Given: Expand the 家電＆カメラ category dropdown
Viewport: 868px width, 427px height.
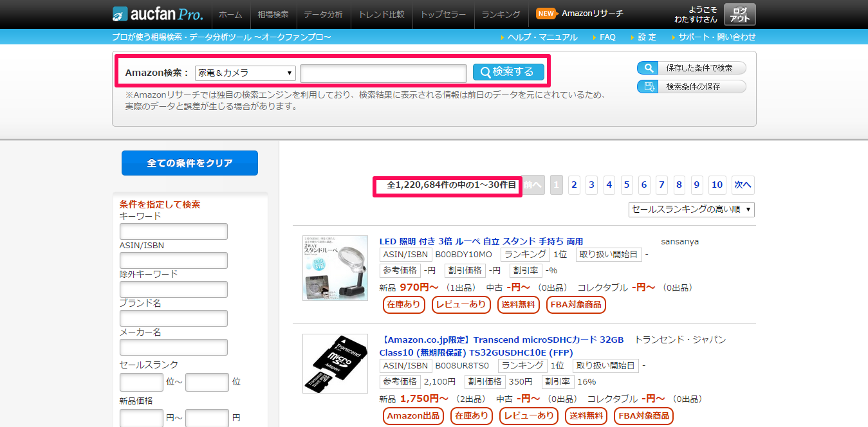Looking at the screenshot, I should [x=245, y=73].
